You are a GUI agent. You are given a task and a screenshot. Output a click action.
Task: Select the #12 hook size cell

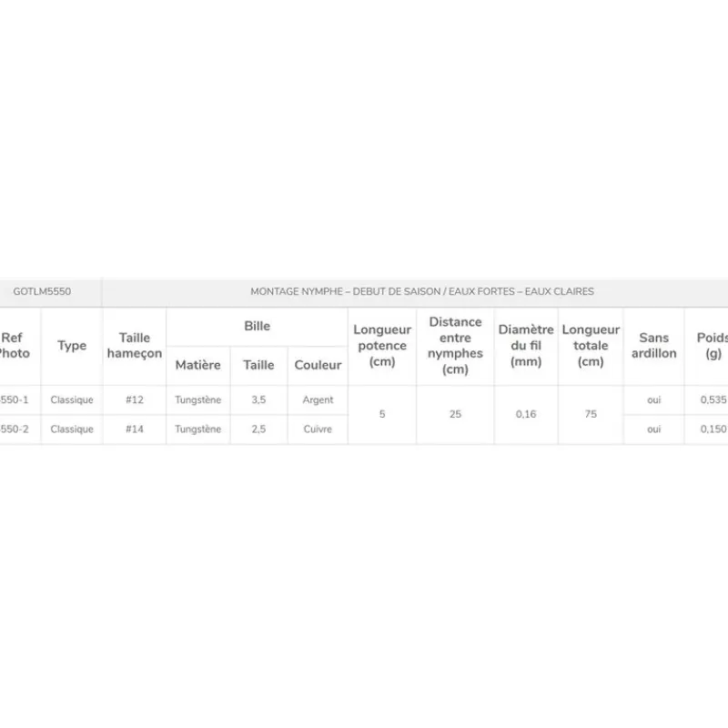pyautogui.click(x=135, y=399)
